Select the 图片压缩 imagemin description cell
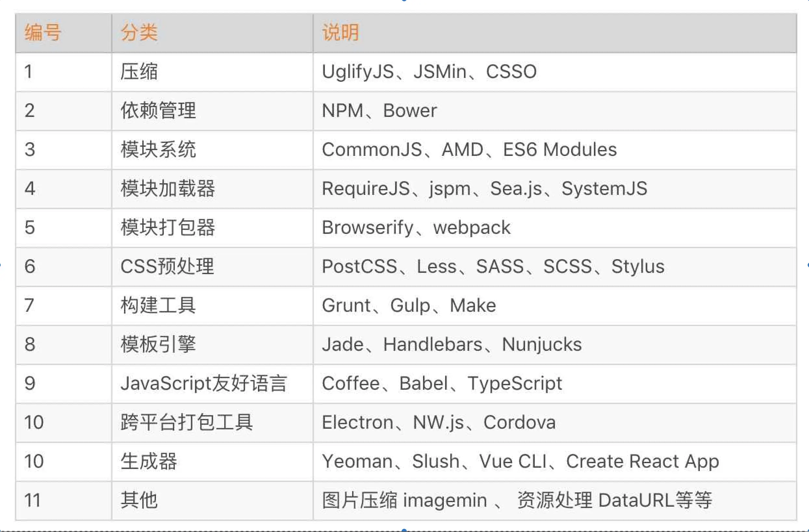Image resolution: width=809 pixels, height=532 pixels. point(555,500)
